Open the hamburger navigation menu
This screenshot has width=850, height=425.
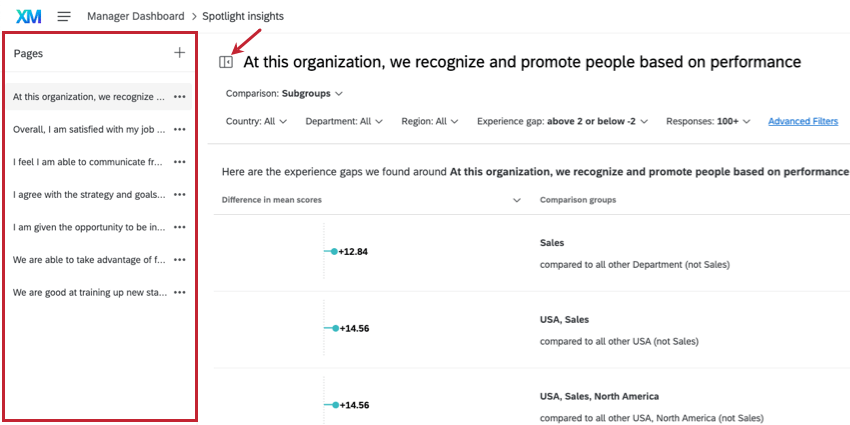click(64, 16)
